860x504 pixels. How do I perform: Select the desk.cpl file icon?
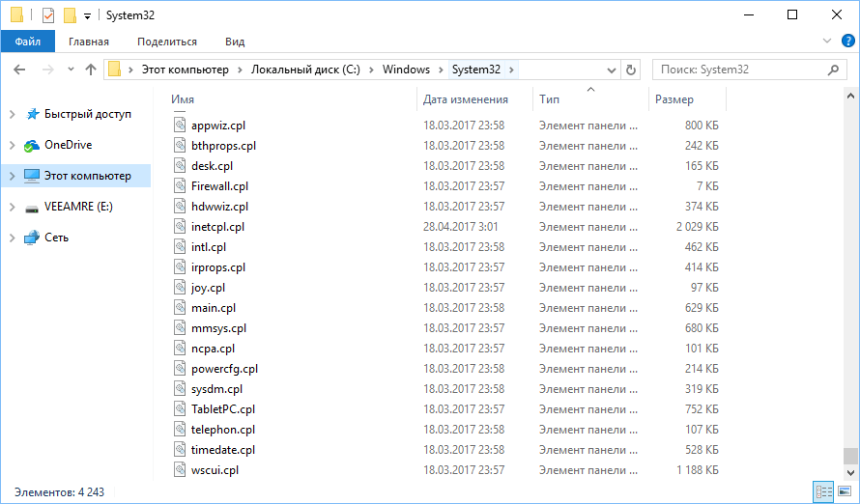click(180, 165)
